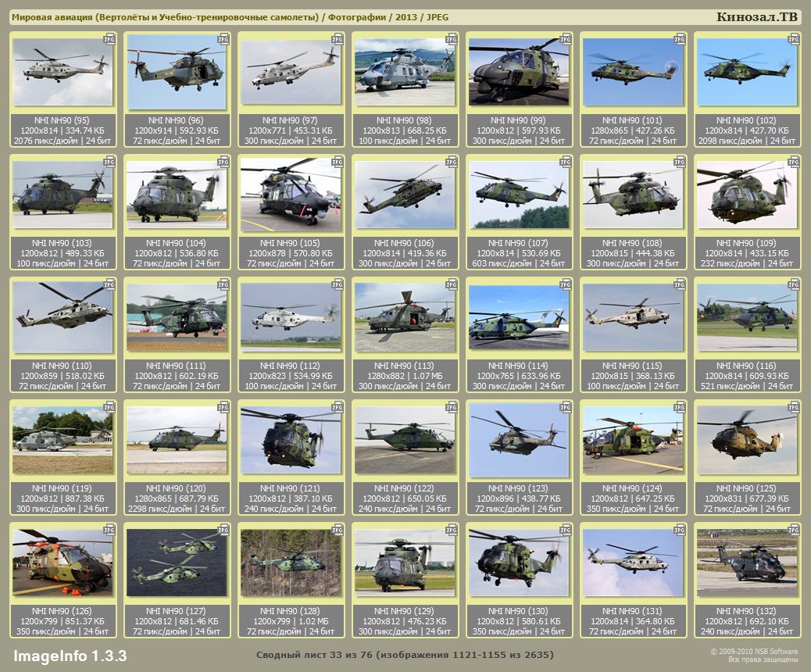Click the JPG badge on NHI NH90 (124)
Screen dimensions: 811x672
680,406
